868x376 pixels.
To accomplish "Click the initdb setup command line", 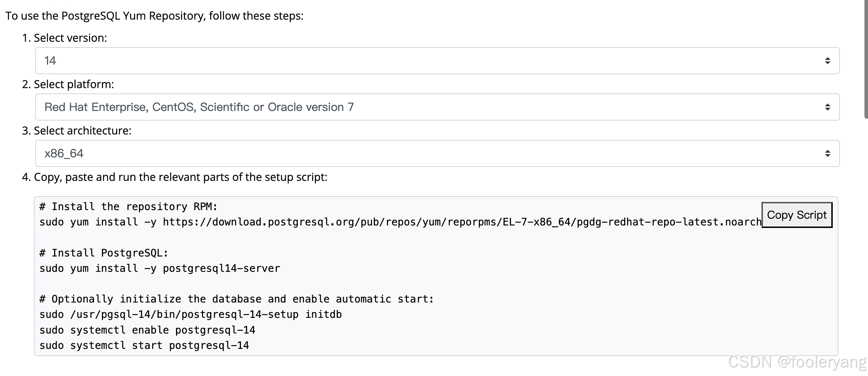I will point(190,314).
